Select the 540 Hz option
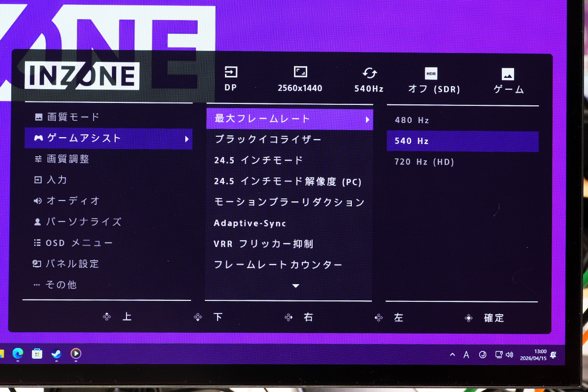The width and height of the screenshot is (588, 392). 412,141
